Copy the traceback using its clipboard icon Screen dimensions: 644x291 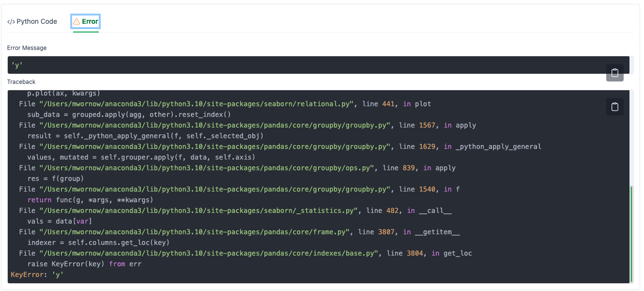(614, 107)
